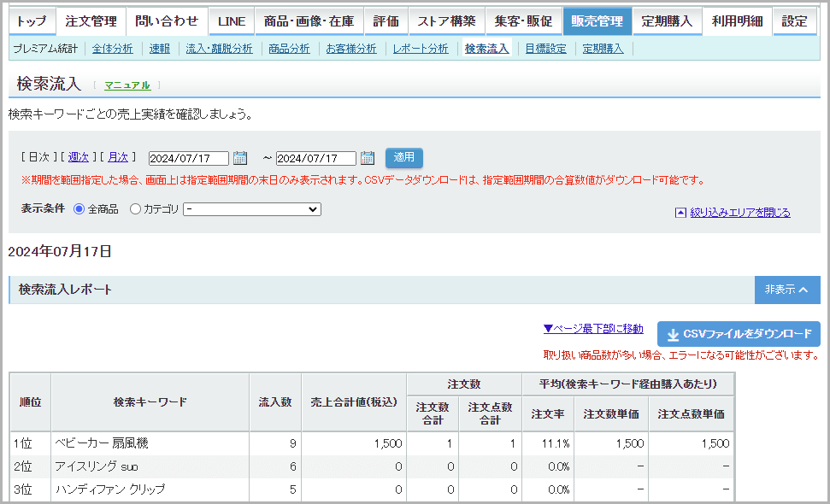Screen dimensions: 830x504
Task: Open the 商品・画像・在庫 tab
Action: pos(309,21)
